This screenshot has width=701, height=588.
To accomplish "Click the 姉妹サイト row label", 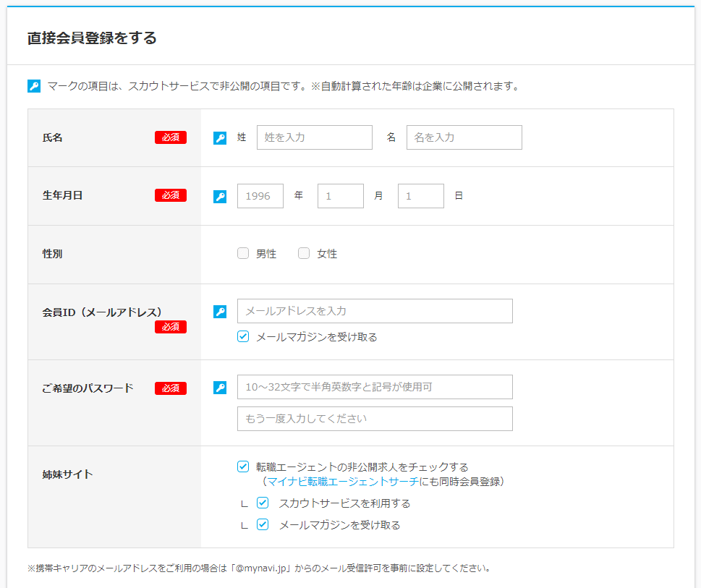I will point(67,474).
